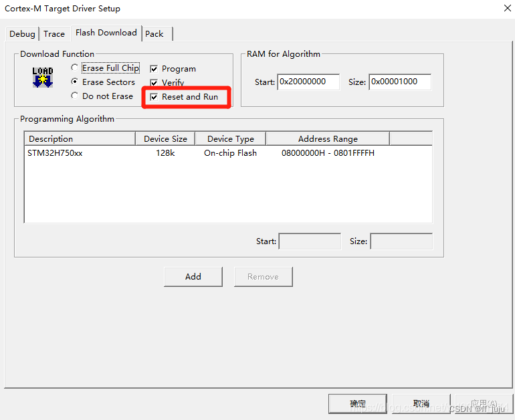This screenshot has width=515, height=420.
Task: Click the Add button
Action: click(x=193, y=277)
